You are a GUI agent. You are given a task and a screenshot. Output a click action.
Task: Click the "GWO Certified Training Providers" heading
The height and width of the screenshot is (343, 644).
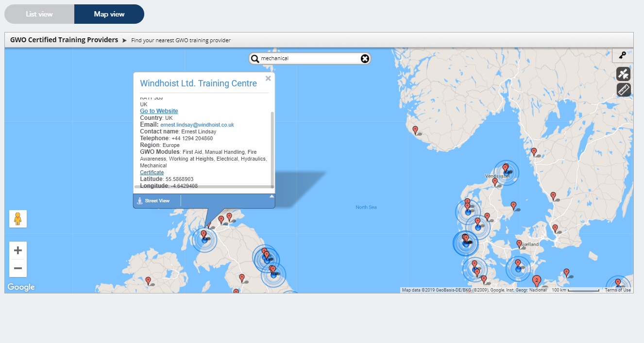tap(64, 40)
